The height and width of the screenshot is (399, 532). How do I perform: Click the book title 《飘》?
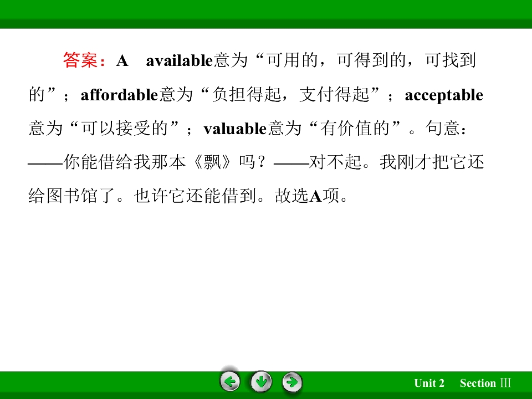(212, 162)
